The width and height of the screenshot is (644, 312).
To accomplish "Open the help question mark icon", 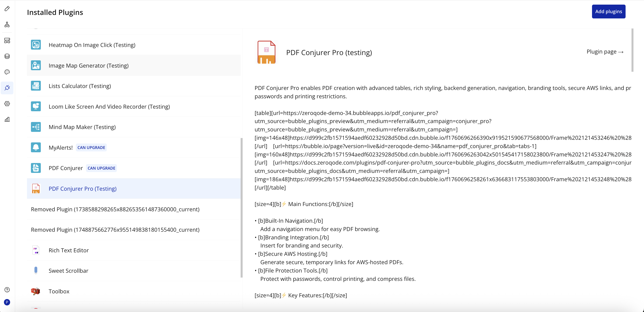I will [7, 289].
